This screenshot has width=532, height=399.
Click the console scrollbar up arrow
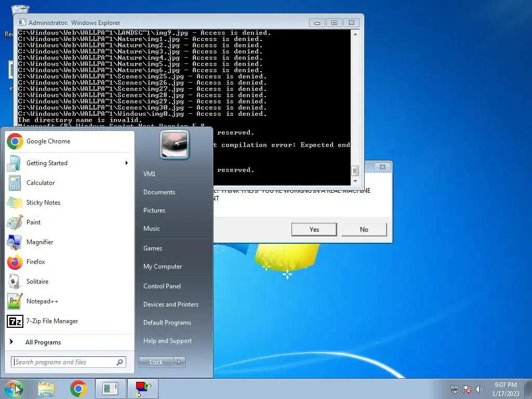point(355,34)
